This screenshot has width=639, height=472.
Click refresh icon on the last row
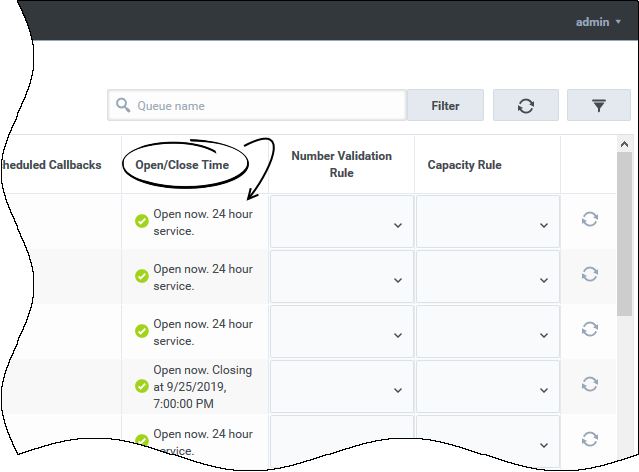click(x=590, y=439)
